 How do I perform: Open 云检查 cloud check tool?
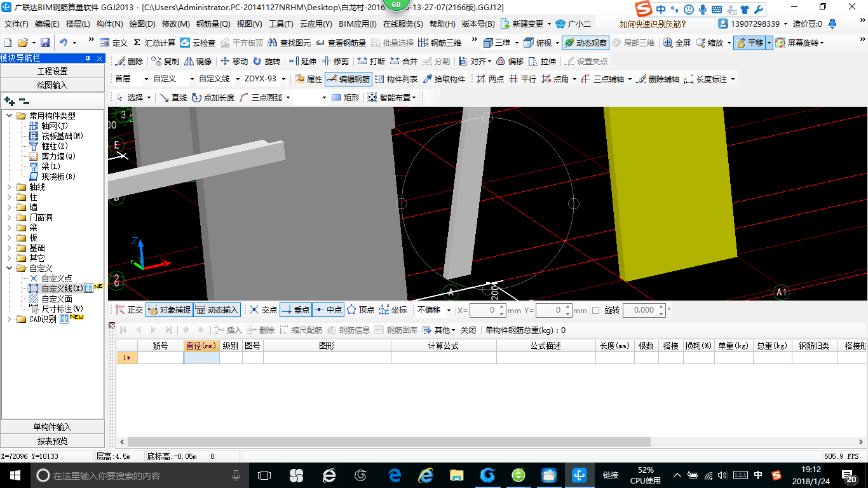[x=198, y=43]
